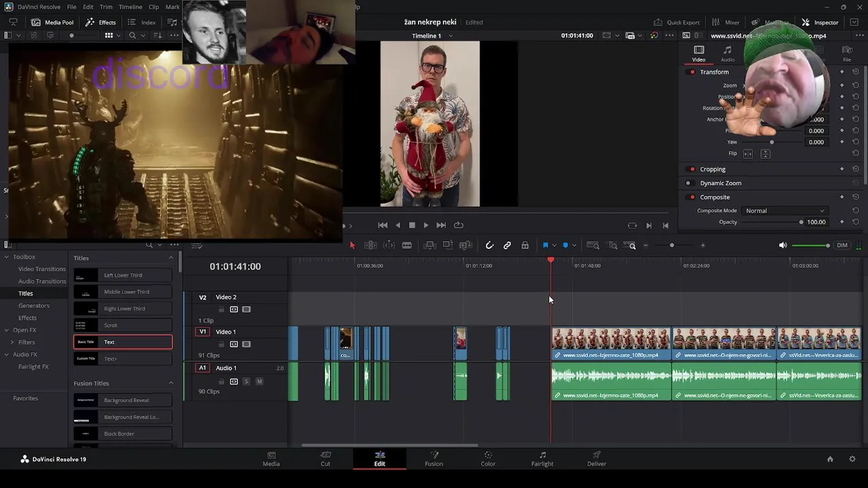Switch to the Color page
Screen dimensions: 868x488
coord(488,459)
